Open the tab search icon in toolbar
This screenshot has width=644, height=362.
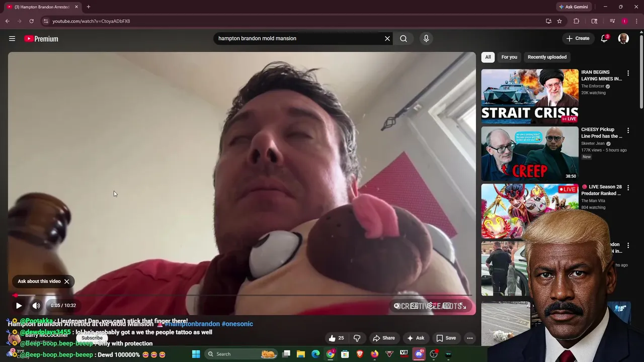(x=594, y=21)
